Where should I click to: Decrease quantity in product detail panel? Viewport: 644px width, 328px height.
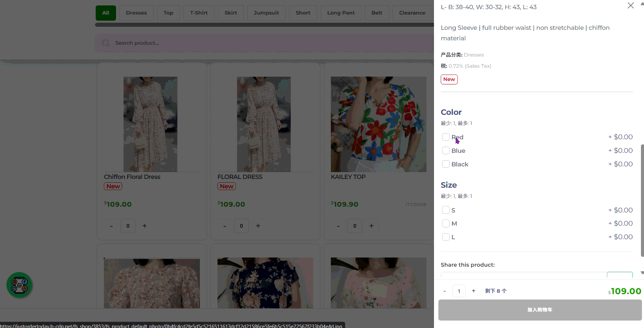pyautogui.click(x=444, y=291)
